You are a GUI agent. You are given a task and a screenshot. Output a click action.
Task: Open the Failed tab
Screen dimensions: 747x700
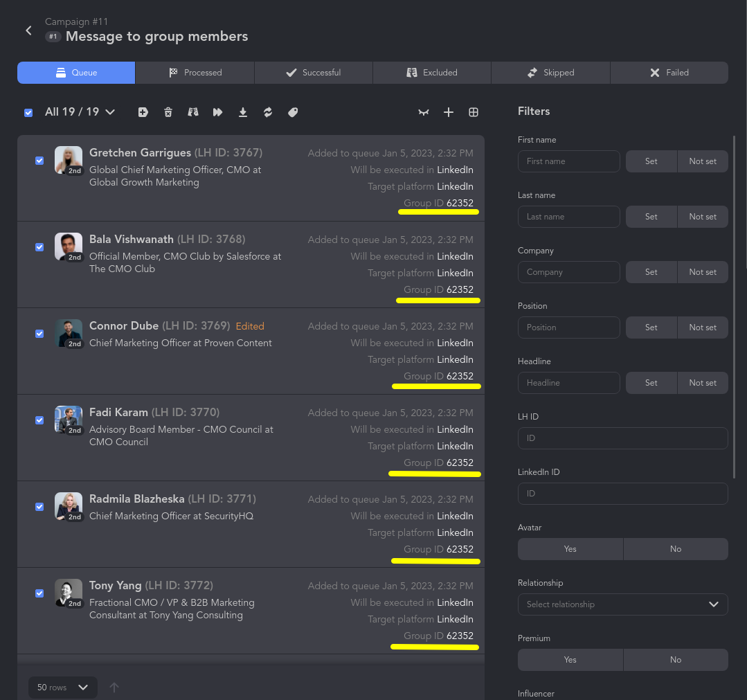669,73
